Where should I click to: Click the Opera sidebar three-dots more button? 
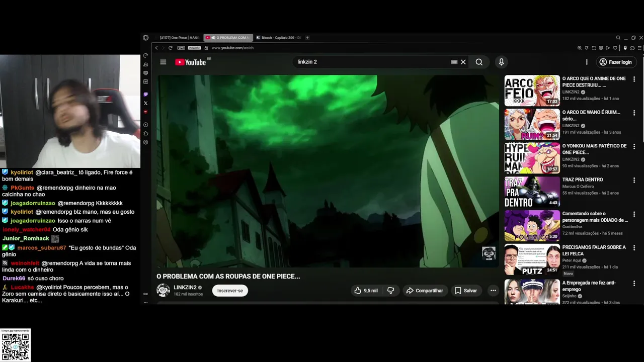[x=145, y=302]
